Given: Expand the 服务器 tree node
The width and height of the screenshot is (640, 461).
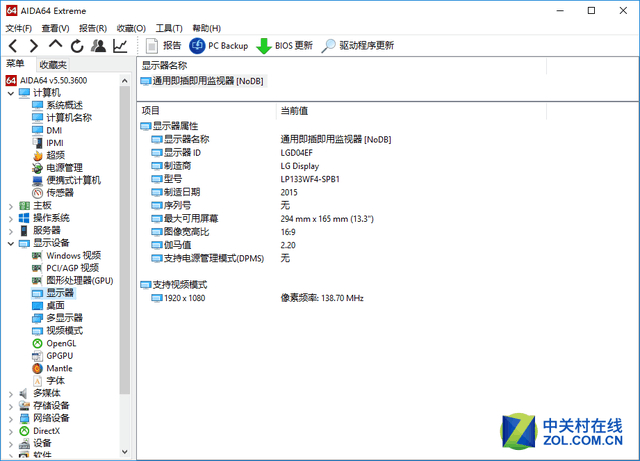Looking at the screenshot, I should coord(11,231).
